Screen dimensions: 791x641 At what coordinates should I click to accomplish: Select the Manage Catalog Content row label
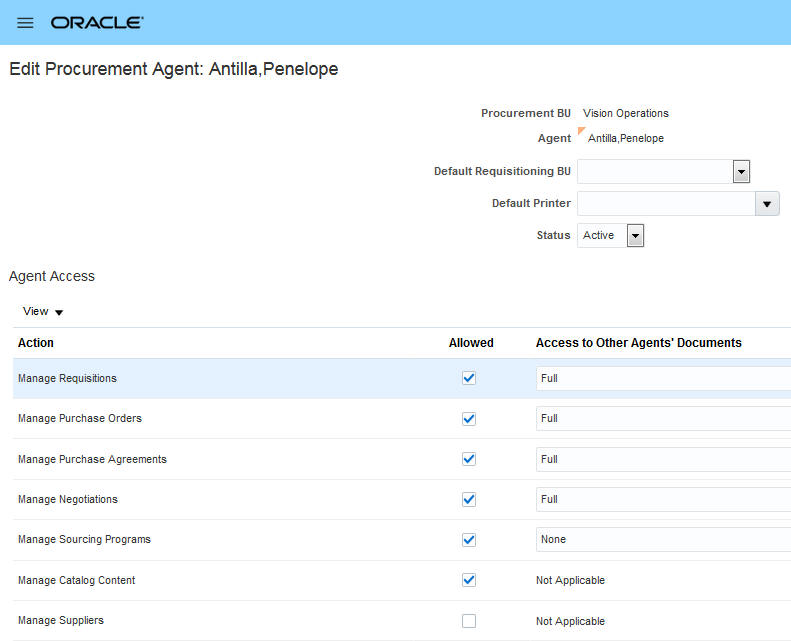point(77,580)
